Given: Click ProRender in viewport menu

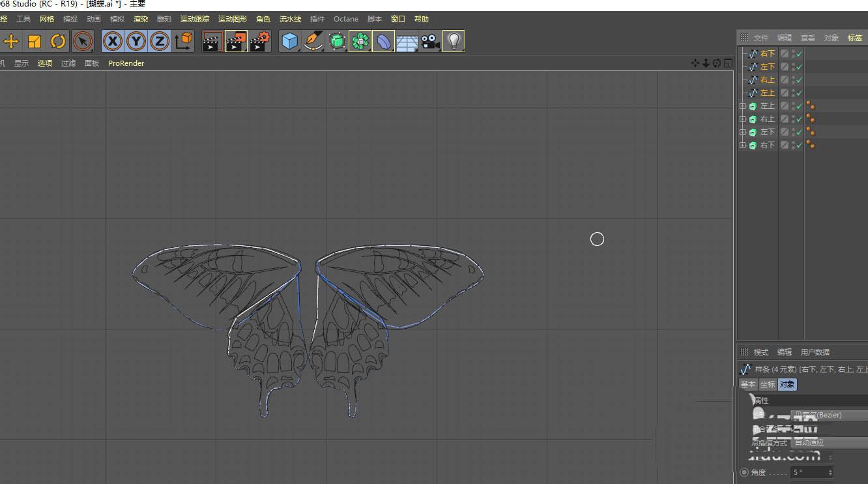Looking at the screenshot, I should [126, 63].
